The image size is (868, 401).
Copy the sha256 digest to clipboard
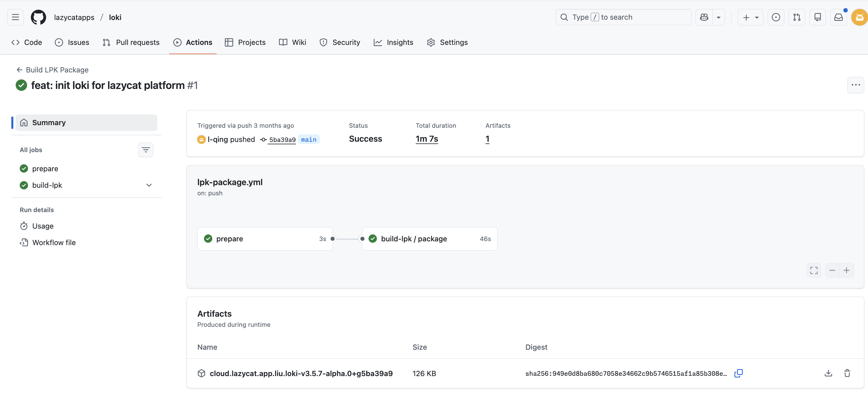(x=738, y=373)
